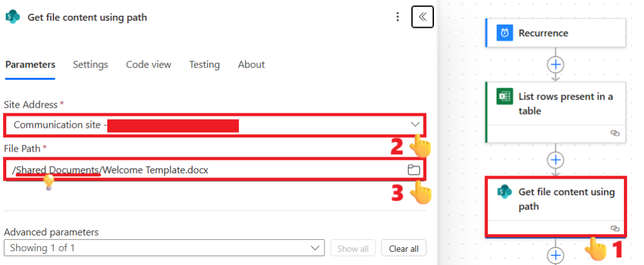
Task: Open the three-dot more options menu
Action: point(397,17)
